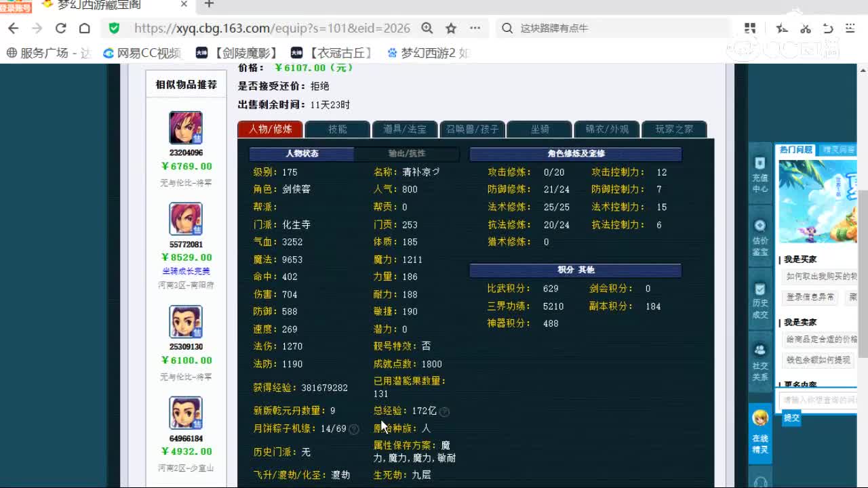This screenshot has height=488, width=868.
Task: Switch to the 玩家之家 tab
Action: (x=674, y=129)
